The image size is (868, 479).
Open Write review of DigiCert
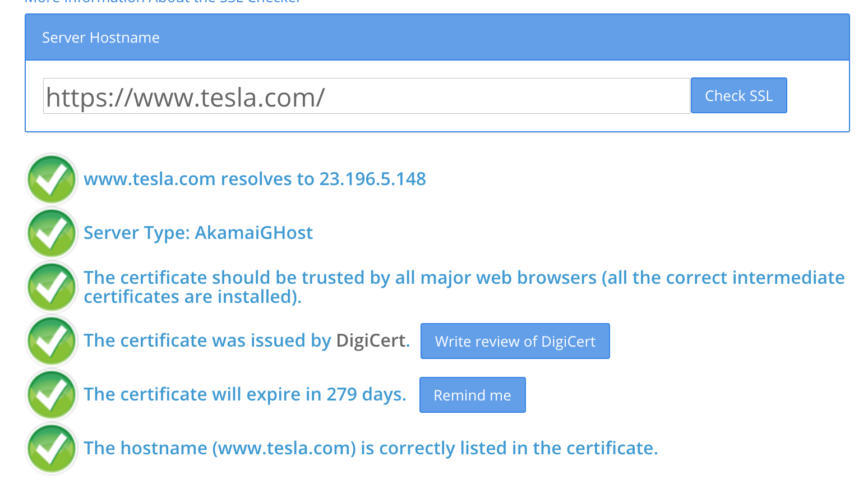(x=515, y=341)
